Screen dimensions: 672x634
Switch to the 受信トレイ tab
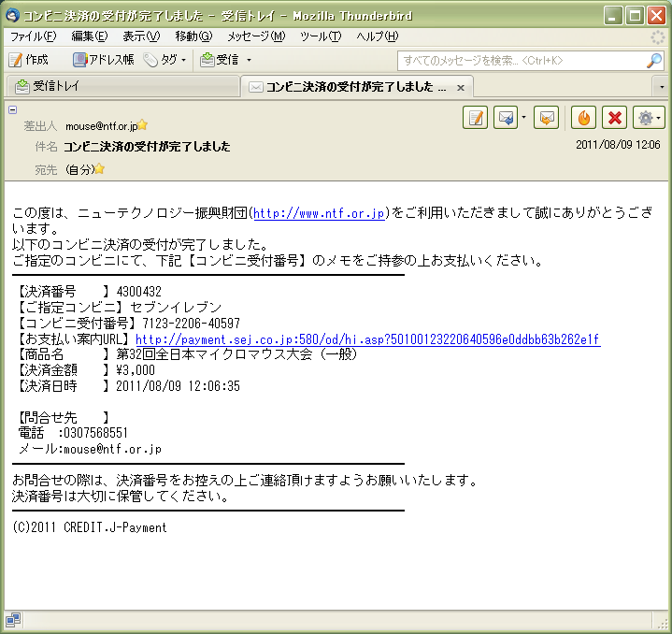point(122,86)
